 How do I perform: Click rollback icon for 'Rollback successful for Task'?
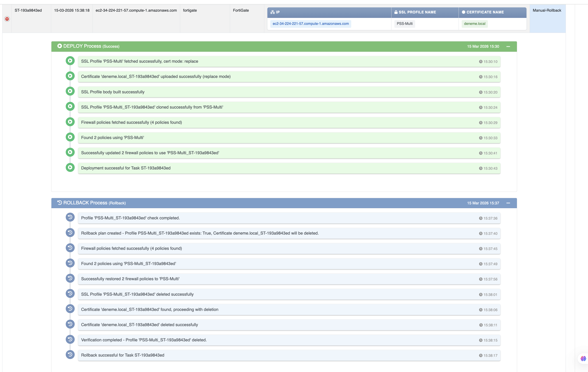coord(70,355)
